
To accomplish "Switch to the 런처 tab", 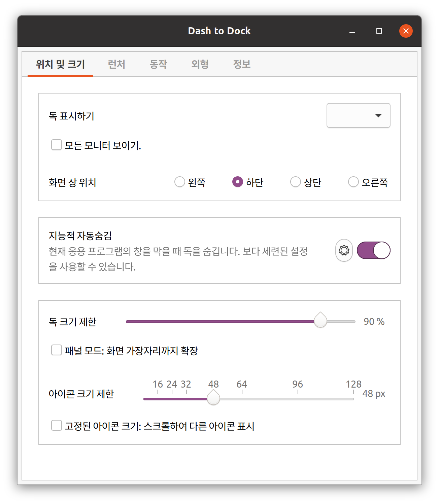I will pos(116,64).
